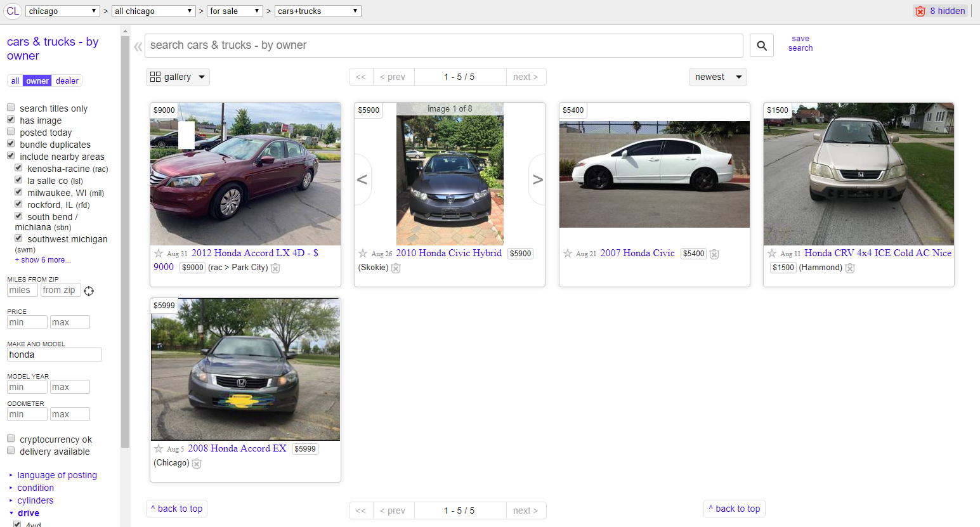Click the top first page button
The image size is (980, 527).
pyautogui.click(x=361, y=77)
